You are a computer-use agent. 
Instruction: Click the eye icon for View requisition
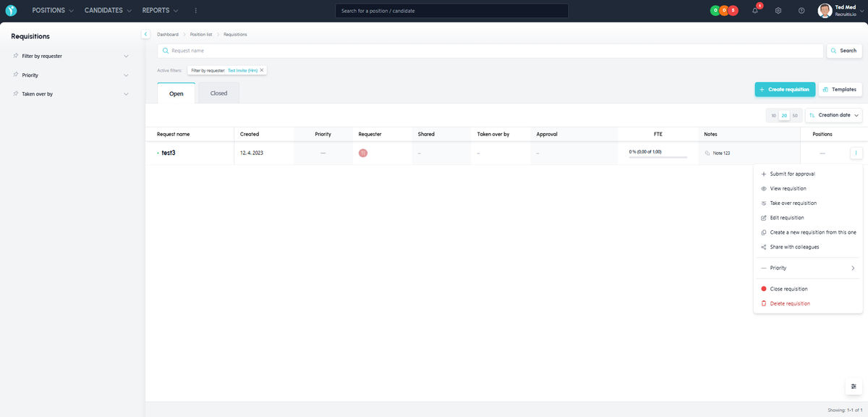764,188
